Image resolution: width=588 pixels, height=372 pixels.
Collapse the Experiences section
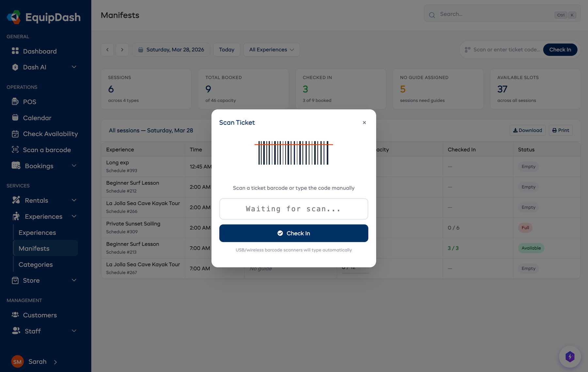coord(74,216)
